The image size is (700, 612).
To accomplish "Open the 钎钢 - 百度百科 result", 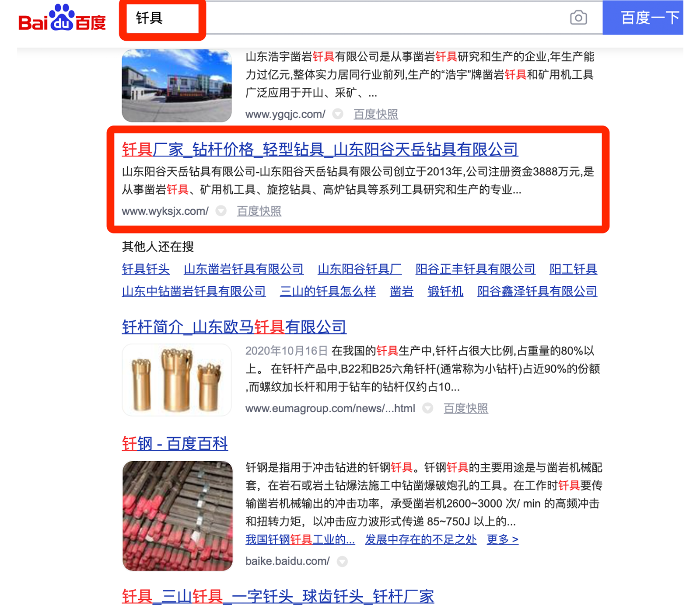I will (x=175, y=444).
